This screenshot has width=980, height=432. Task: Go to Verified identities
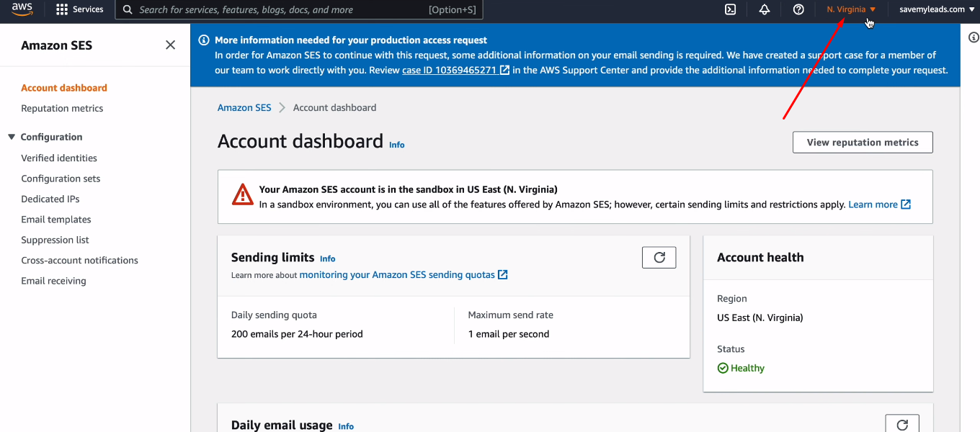point(59,158)
